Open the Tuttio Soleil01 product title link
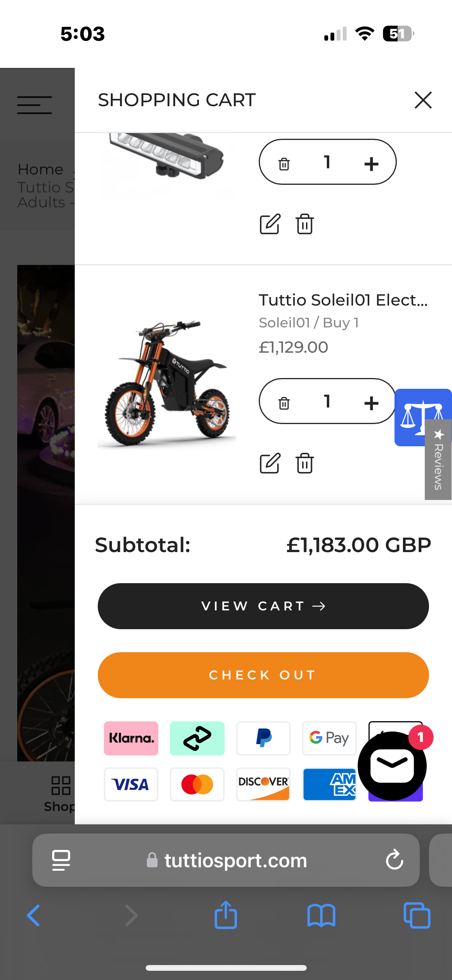The height and width of the screenshot is (980, 452). (x=343, y=300)
